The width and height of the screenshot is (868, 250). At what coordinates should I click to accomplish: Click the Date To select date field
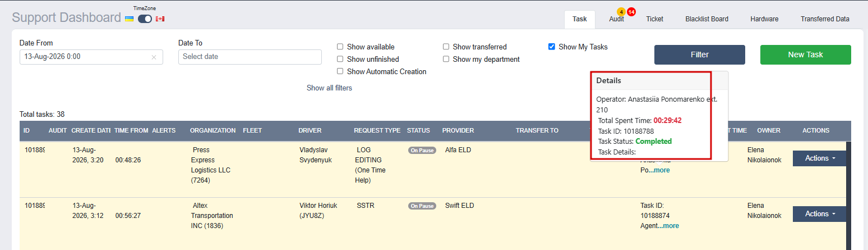250,57
